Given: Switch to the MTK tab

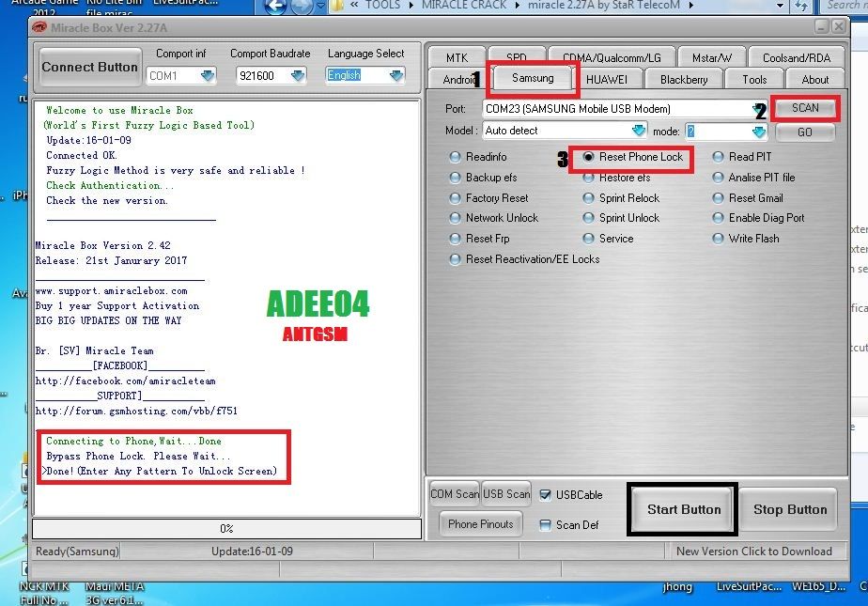Looking at the screenshot, I should coord(457,57).
